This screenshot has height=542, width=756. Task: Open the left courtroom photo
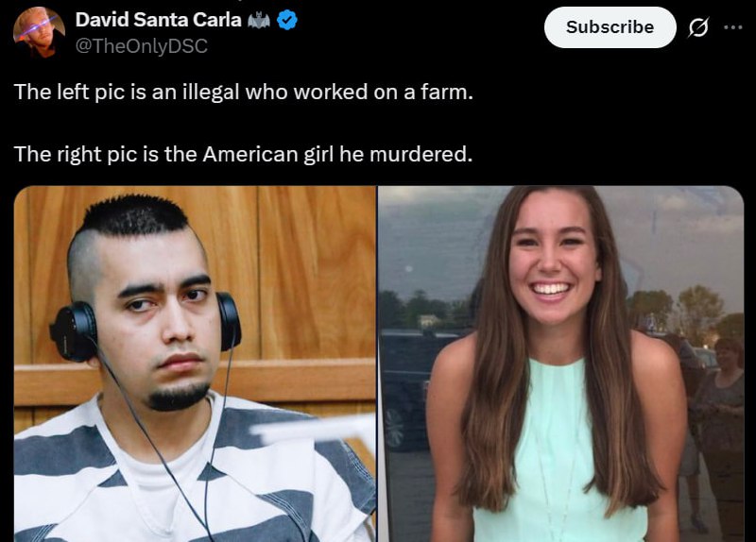pyautogui.click(x=195, y=364)
